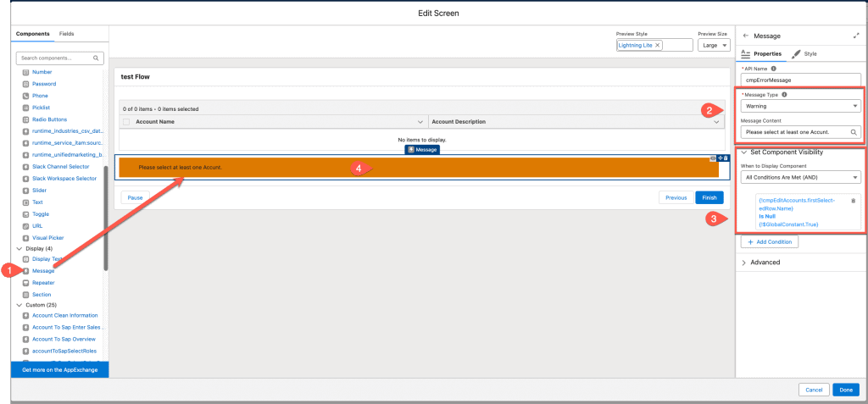Click the Add Condition button
Screen dimensions: 868x404
(770, 241)
